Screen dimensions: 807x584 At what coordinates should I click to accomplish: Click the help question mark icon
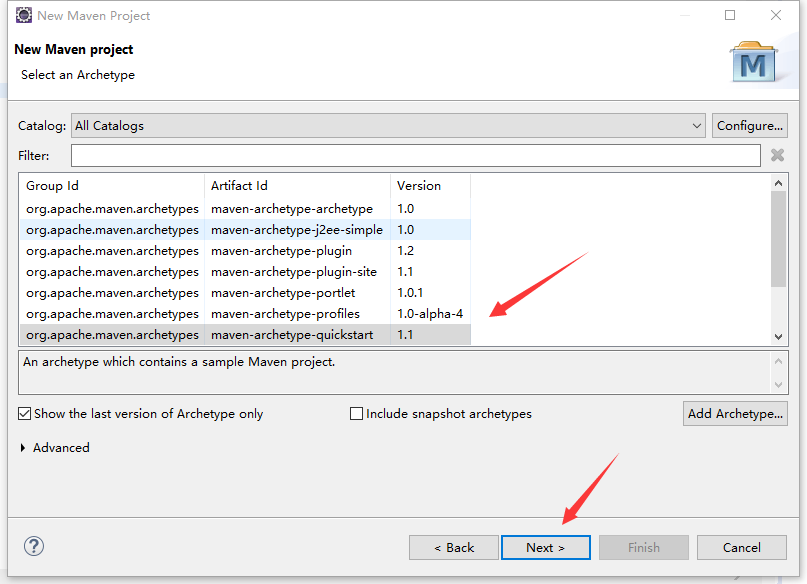(34, 546)
